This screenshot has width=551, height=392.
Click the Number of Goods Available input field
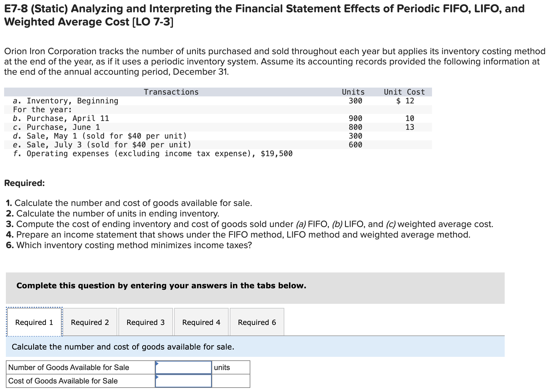(183, 367)
